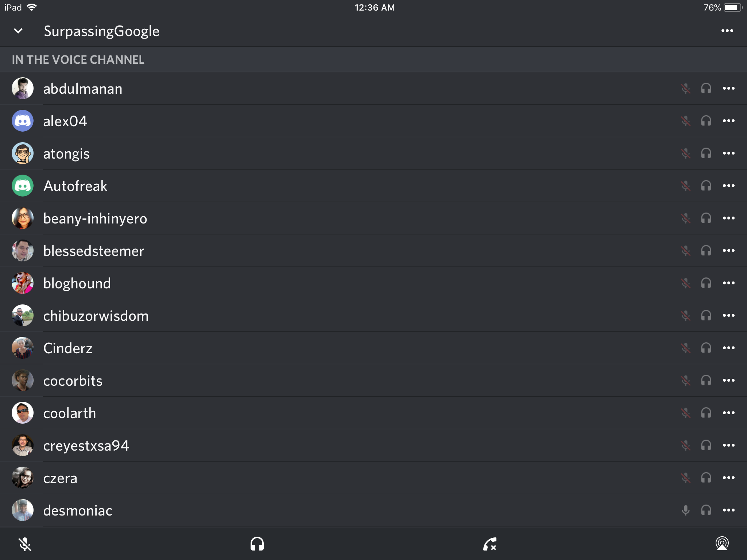The height and width of the screenshot is (560, 747).
Task: Open beany-inhinyero's avatar profile
Action: coord(23,218)
